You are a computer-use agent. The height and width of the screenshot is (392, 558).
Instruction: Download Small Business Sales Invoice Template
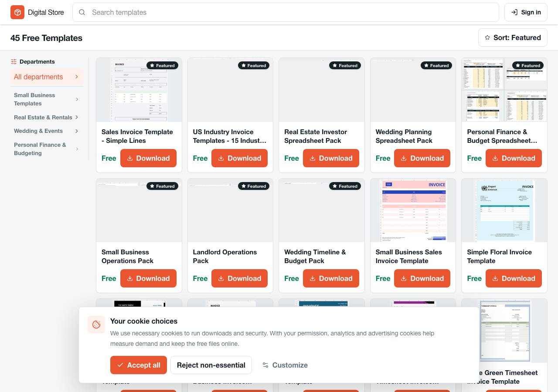pyautogui.click(x=422, y=278)
